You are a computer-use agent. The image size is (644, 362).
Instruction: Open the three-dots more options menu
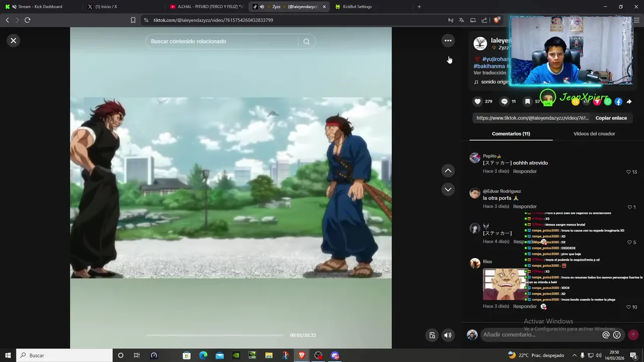coord(448,41)
